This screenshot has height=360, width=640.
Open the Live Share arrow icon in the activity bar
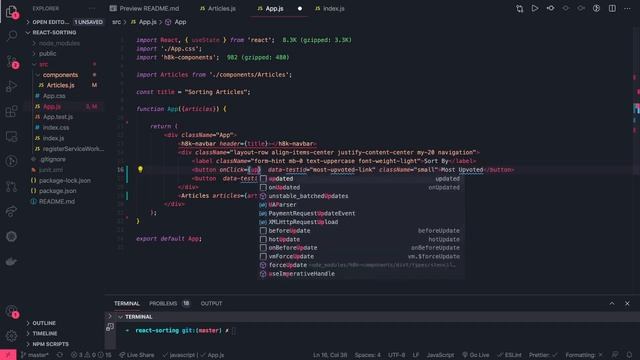11,211
